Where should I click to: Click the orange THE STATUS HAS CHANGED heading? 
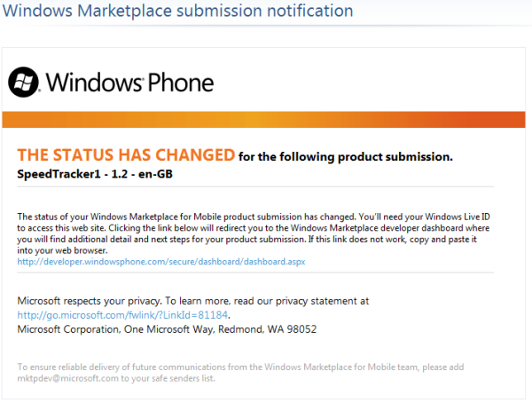click(x=126, y=155)
